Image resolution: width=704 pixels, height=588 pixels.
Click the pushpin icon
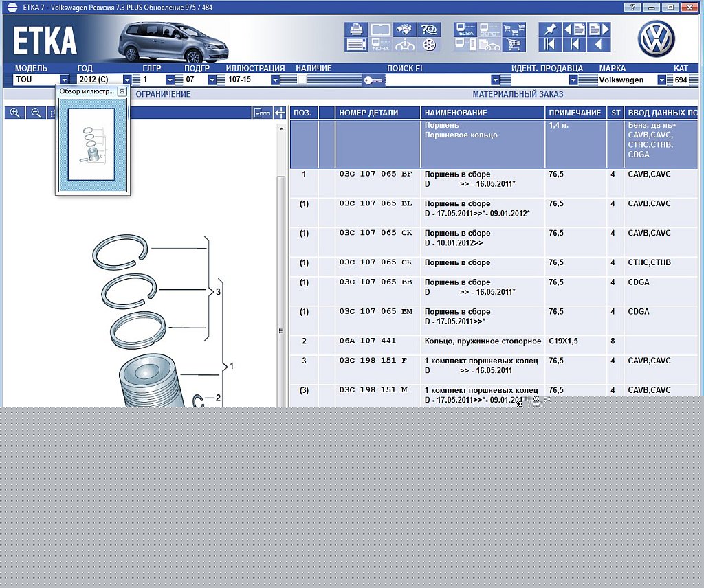click(x=550, y=30)
